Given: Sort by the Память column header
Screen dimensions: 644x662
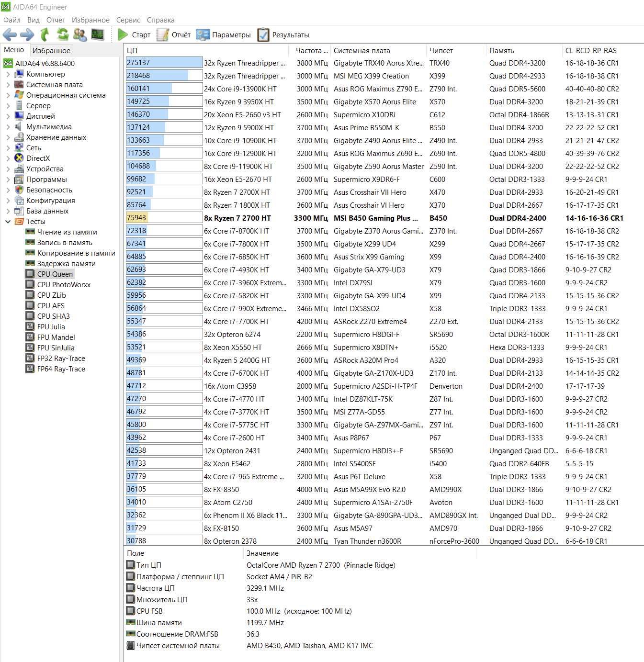Looking at the screenshot, I should [523, 50].
